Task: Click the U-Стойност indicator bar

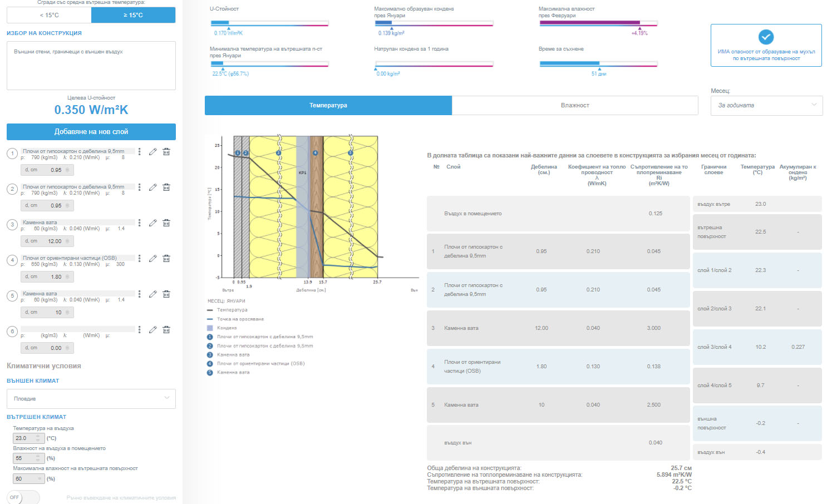Action: pyautogui.click(x=269, y=23)
